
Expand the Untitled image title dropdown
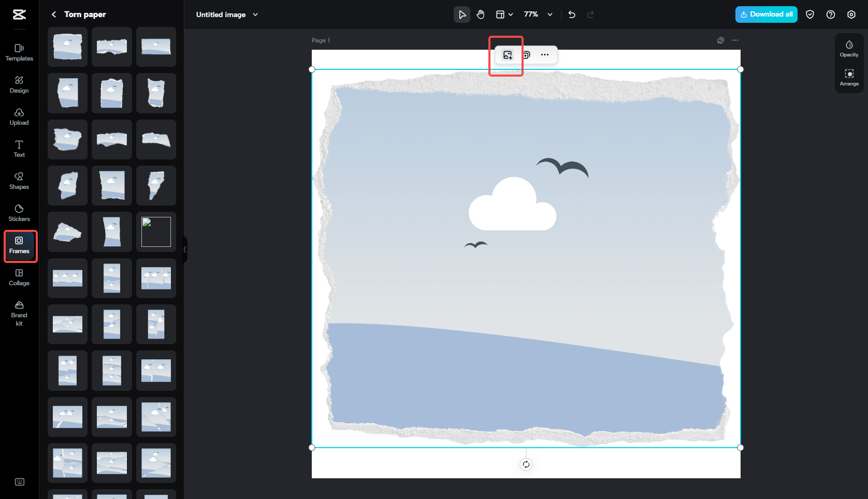click(x=254, y=14)
